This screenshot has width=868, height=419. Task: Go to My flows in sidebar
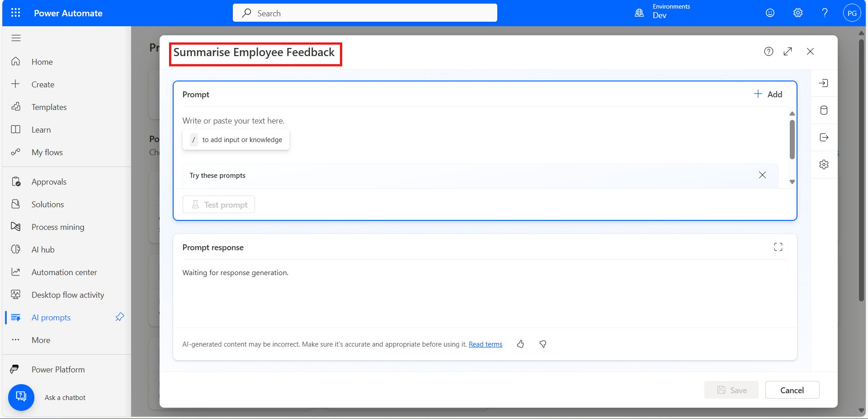47,152
